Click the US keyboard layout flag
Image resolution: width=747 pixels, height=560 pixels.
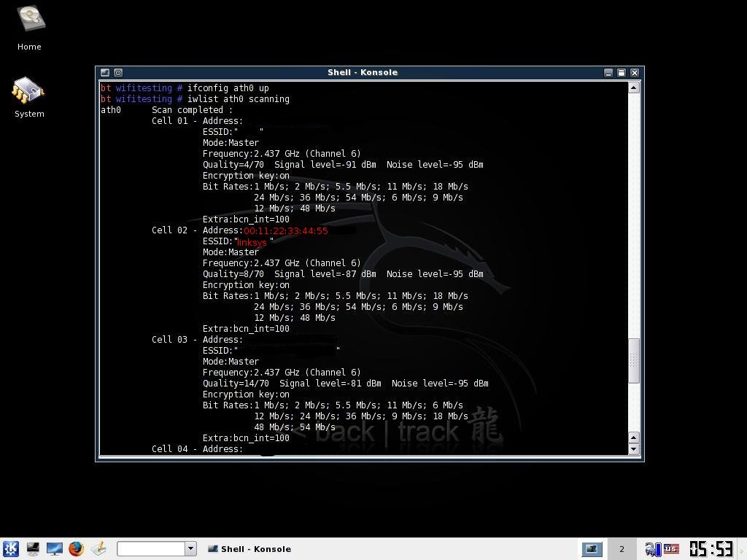pos(671,549)
